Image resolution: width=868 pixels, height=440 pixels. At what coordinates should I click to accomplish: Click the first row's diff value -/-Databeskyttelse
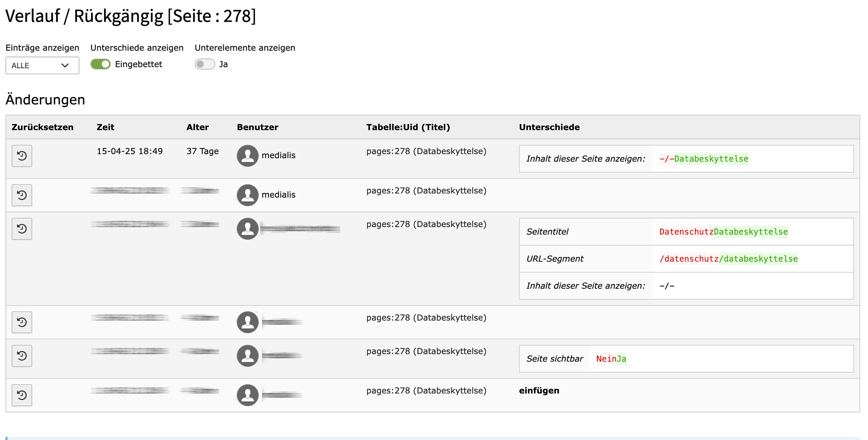[704, 159]
